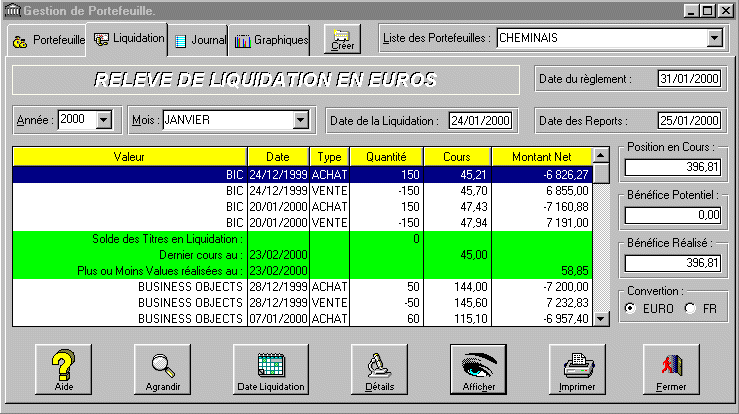Viewport: 739px width, 414px height.
Task: Click the Fermer exit button
Action: pyautogui.click(x=671, y=369)
